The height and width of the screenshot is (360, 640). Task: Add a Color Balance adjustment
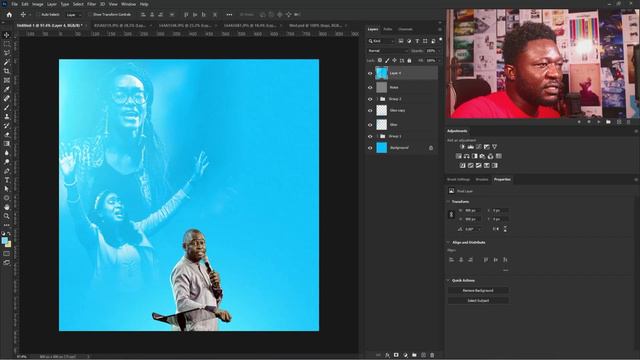coord(467,156)
